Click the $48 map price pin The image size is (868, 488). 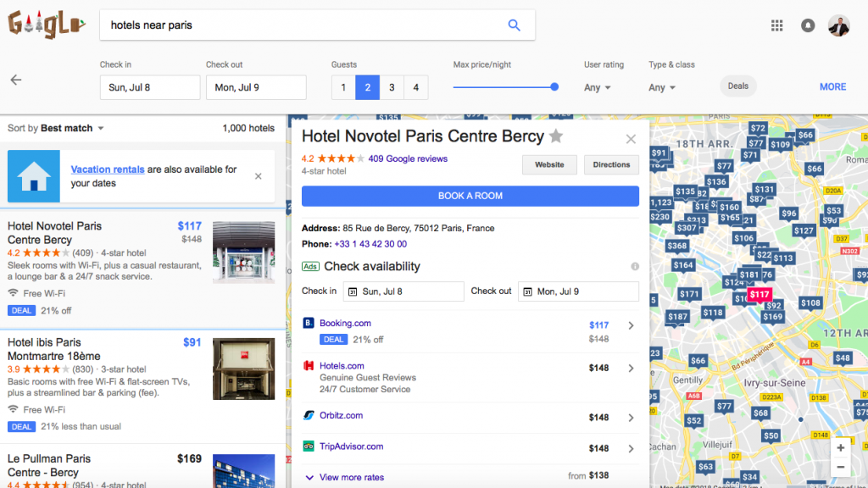coord(843,358)
